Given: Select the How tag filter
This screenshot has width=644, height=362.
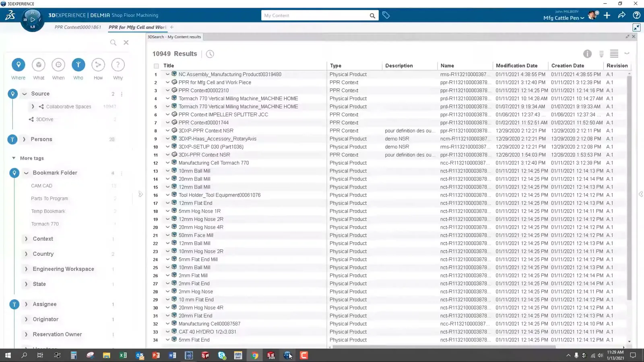Looking at the screenshot, I should 98,65.
